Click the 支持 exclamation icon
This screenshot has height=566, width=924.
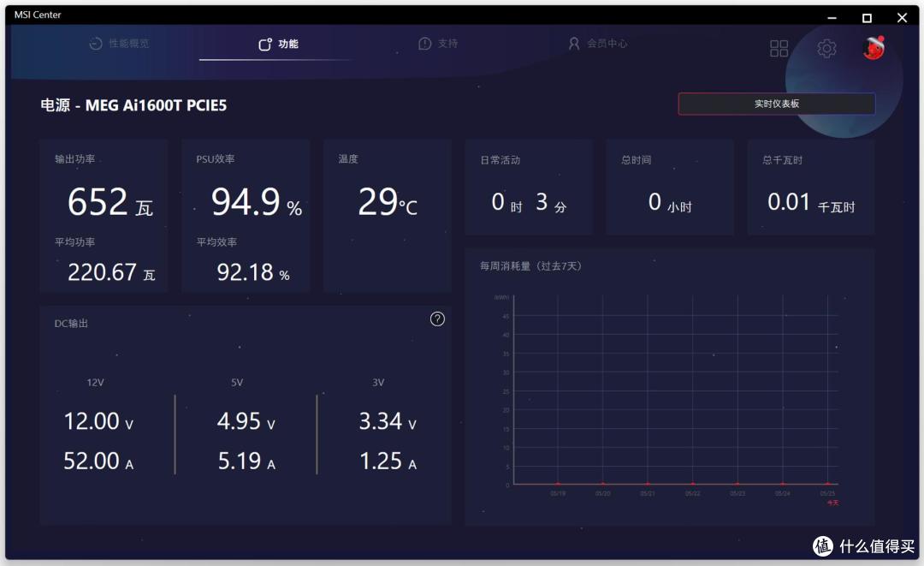coord(424,44)
